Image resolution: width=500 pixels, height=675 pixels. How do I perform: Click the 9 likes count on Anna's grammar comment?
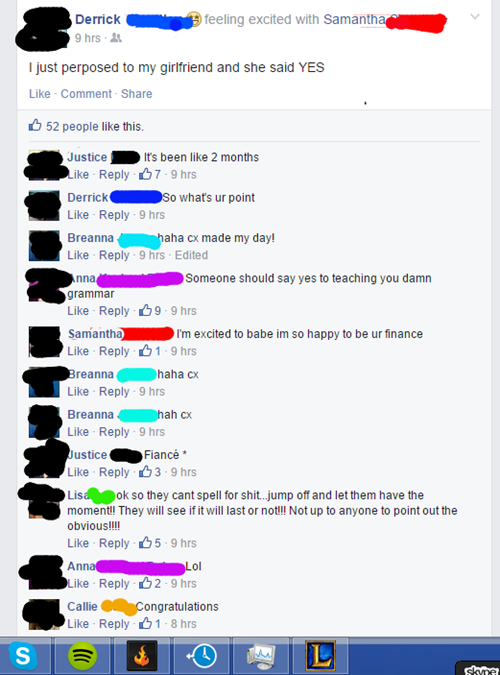tap(158, 311)
